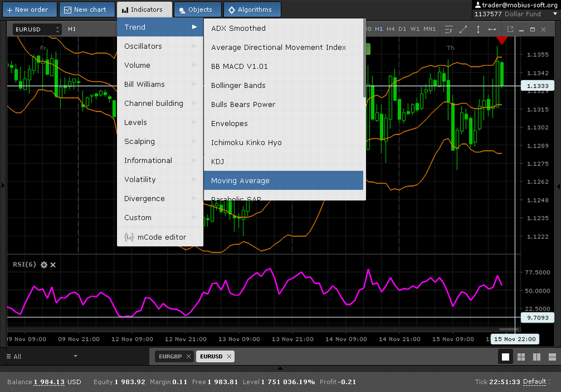Detach chart into a separate window
Viewport: 561px width, 392px height.
pyautogui.click(x=510, y=29)
